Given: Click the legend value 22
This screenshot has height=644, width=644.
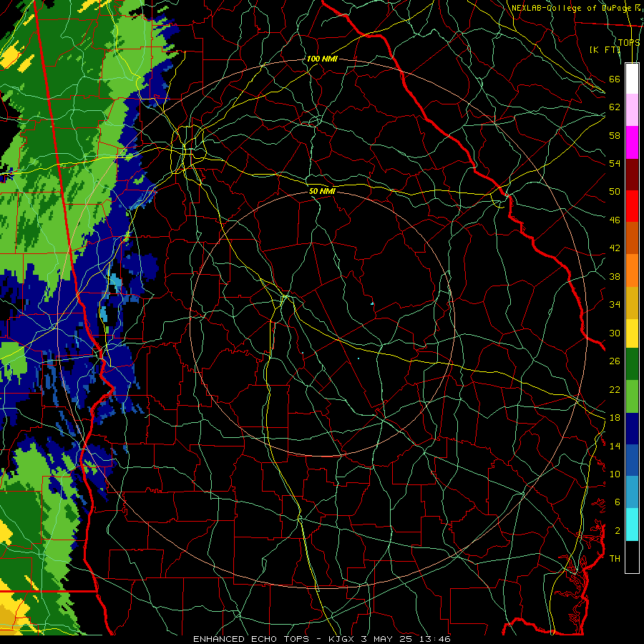Looking at the screenshot, I should click(x=615, y=389).
